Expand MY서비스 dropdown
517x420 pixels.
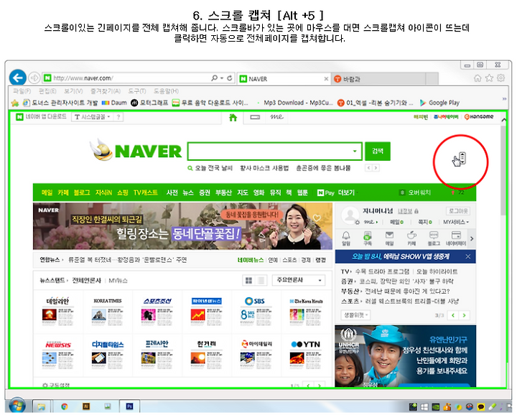click(x=456, y=222)
